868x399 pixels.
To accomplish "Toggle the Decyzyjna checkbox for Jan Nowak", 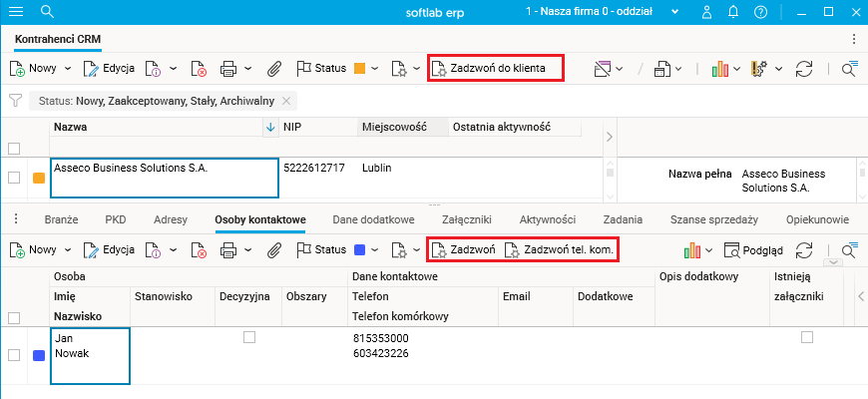I will click(x=249, y=338).
